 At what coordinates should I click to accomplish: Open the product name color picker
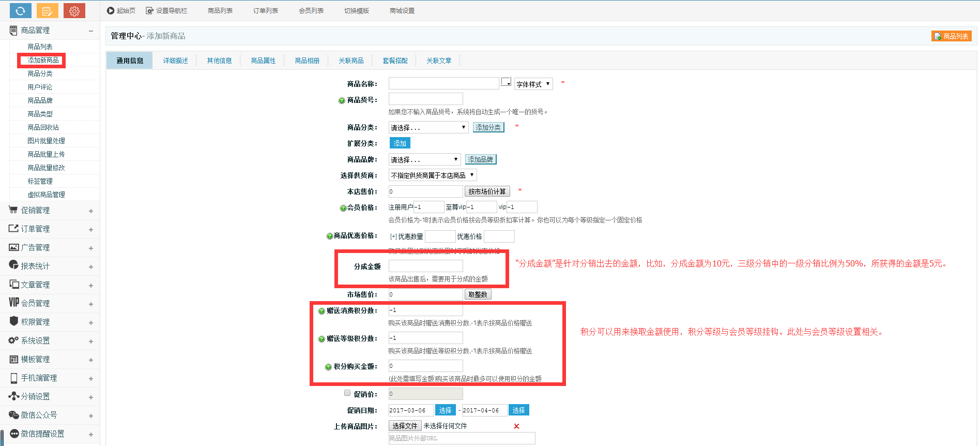point(506,82)
